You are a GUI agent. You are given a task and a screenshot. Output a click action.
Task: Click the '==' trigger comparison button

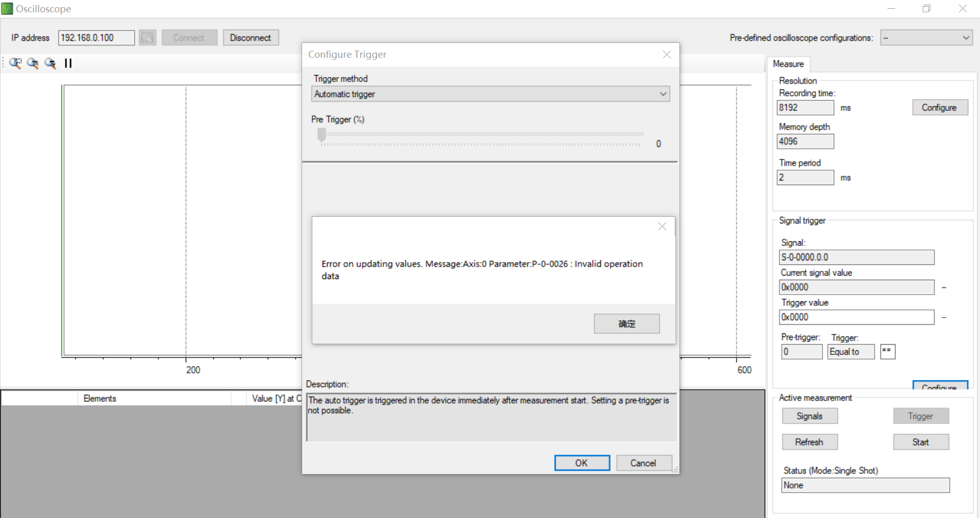click(x=887, y=352)
